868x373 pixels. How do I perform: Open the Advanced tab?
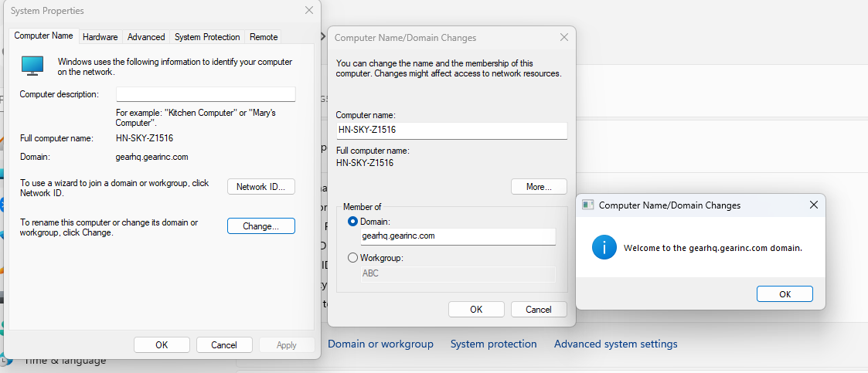coord(146,36)
